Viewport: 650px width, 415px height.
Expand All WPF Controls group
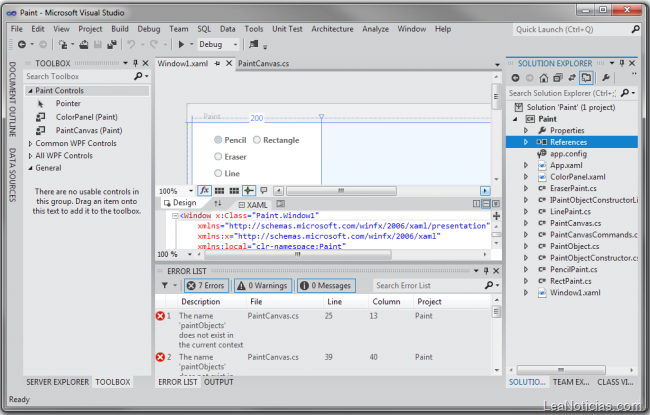30,156
